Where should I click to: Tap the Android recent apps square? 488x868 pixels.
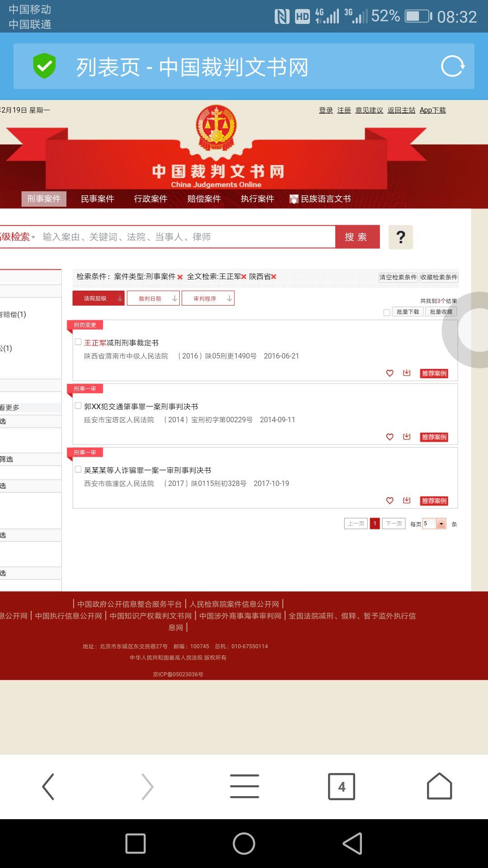click(136, 844)
